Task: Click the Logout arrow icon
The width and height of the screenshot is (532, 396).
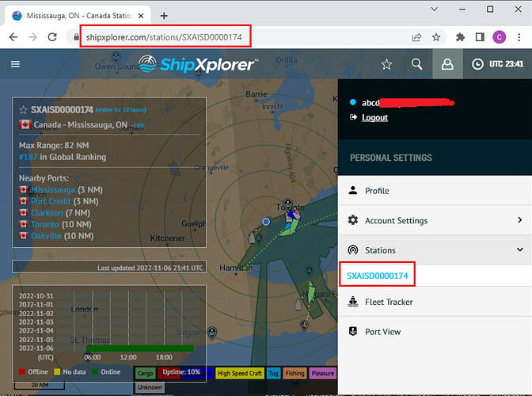Action: pos(353,117)
